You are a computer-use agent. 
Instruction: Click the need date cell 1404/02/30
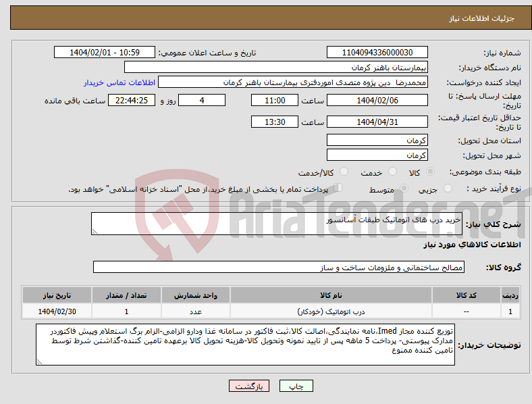click(x=57, y=311)
